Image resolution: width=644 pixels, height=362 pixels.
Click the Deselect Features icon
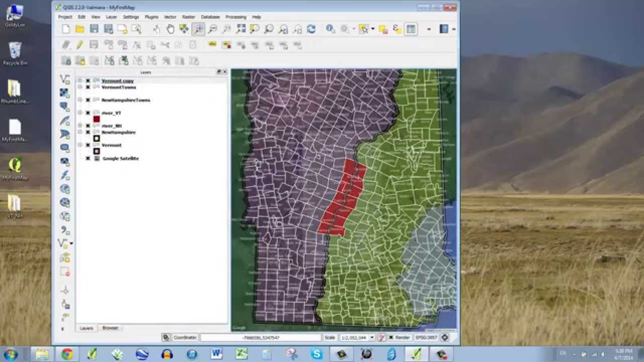[383, 29]
